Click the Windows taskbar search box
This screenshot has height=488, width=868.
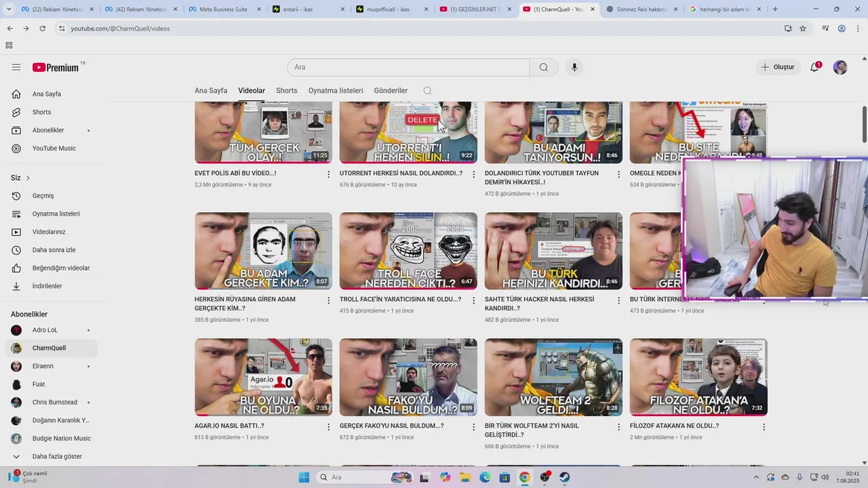(363, 477)
